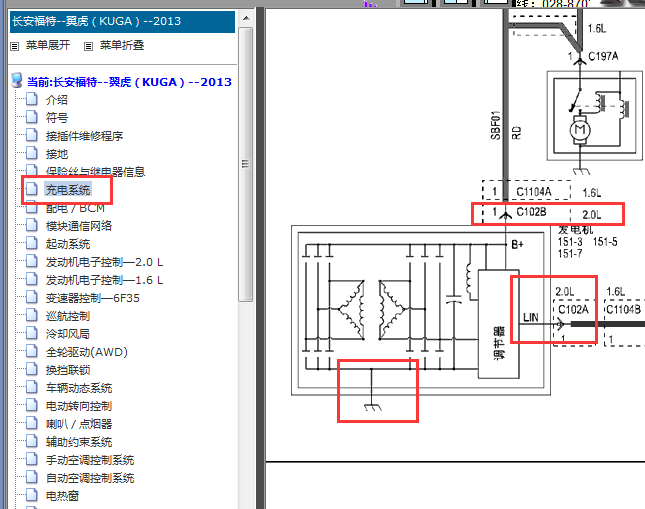This screenshot has height=509, width=645.
Task: Click the title bar 长安福特--翼虎(KUGA)--2013
Action: (123, 21)
